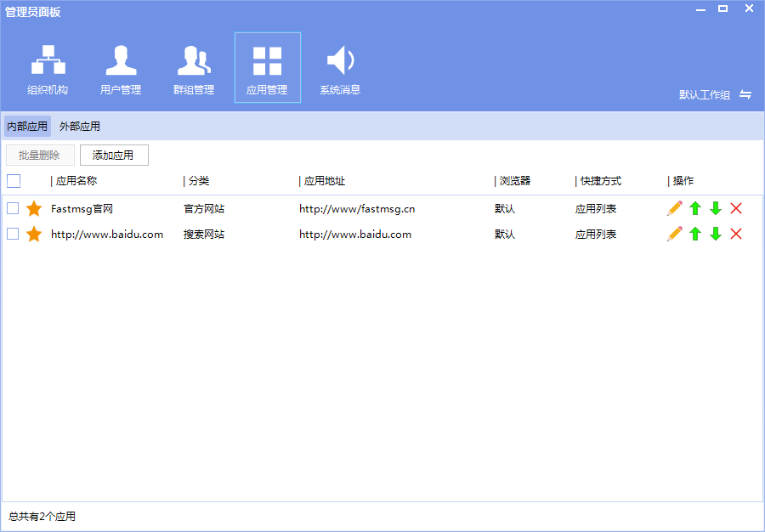Edit the http://www.baidu.com app with pencil icon
This screenshot has width=765, height=532.
click(675, 234)
